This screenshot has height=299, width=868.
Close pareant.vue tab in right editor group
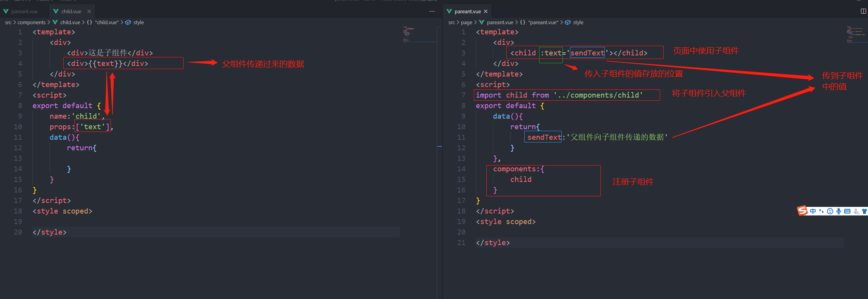pos(486,11)
